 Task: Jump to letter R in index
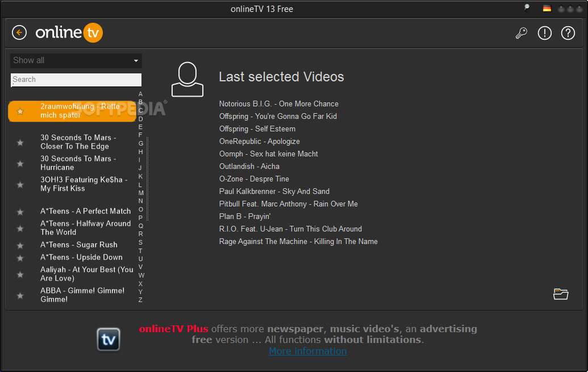(x=140, y=234)
